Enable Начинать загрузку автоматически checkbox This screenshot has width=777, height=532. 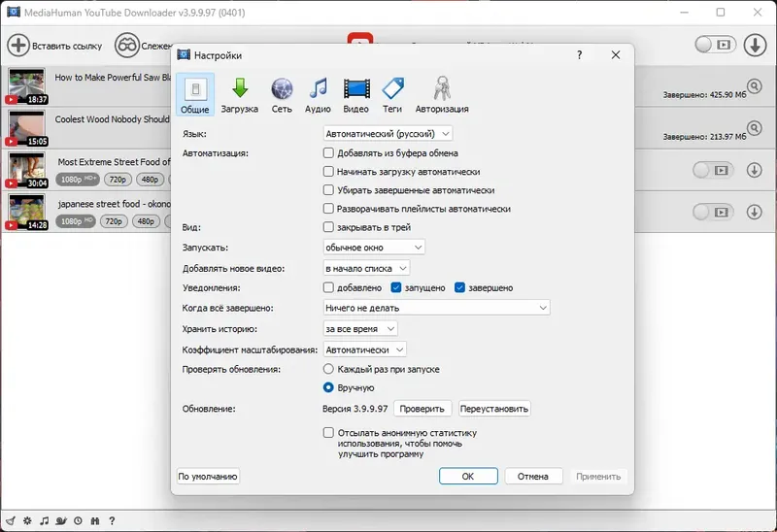[x=328, y=172]
